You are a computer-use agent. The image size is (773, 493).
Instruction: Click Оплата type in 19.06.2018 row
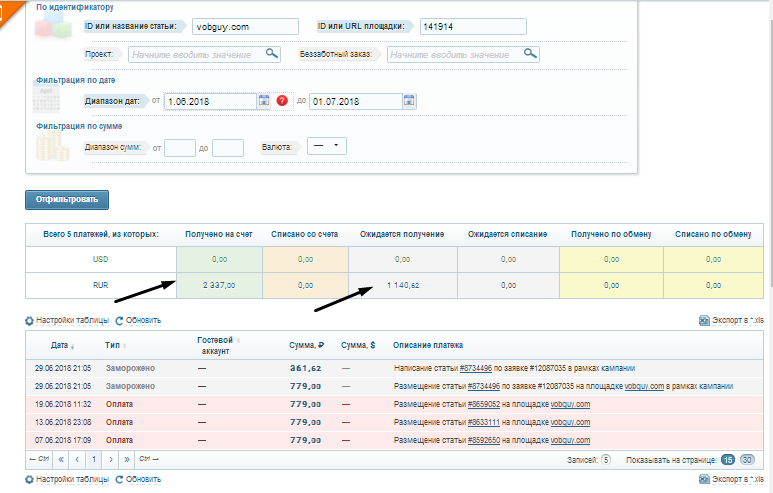(x=119, y=404)
